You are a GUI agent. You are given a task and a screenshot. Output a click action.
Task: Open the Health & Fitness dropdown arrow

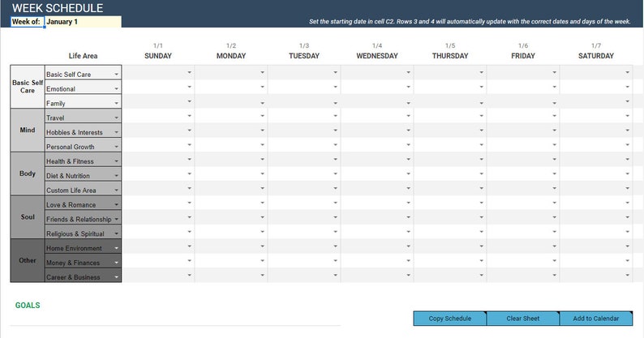(116, 161)
